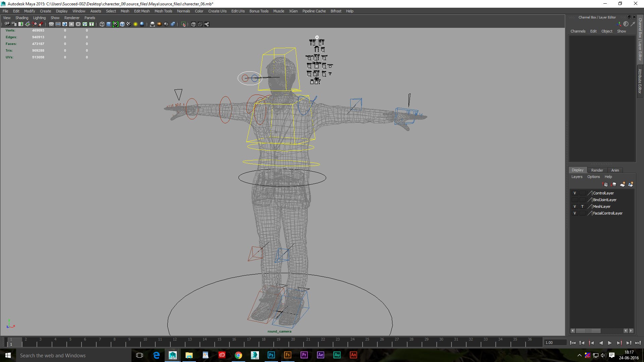Open the Lighting panel menu
The width and height of the screenshot is (644, 362).
point(39,18)
